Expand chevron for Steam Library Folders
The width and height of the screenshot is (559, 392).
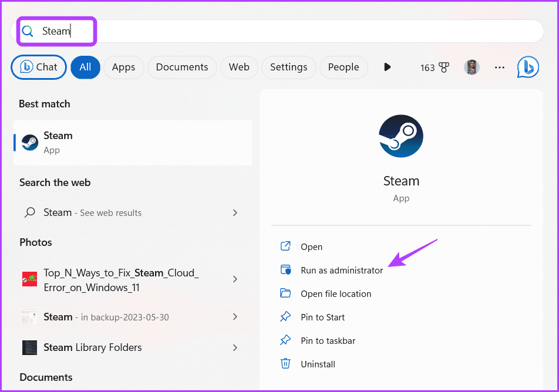pos(235,347)
